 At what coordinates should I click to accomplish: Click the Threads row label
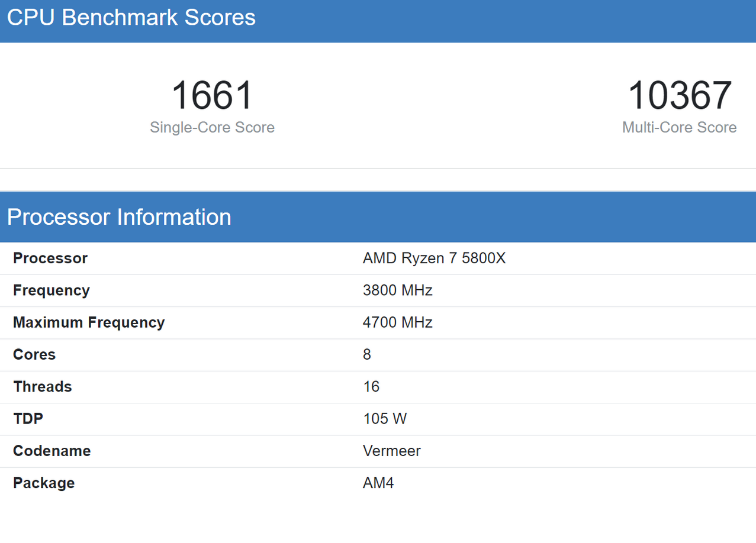click(x=43, y=386)
